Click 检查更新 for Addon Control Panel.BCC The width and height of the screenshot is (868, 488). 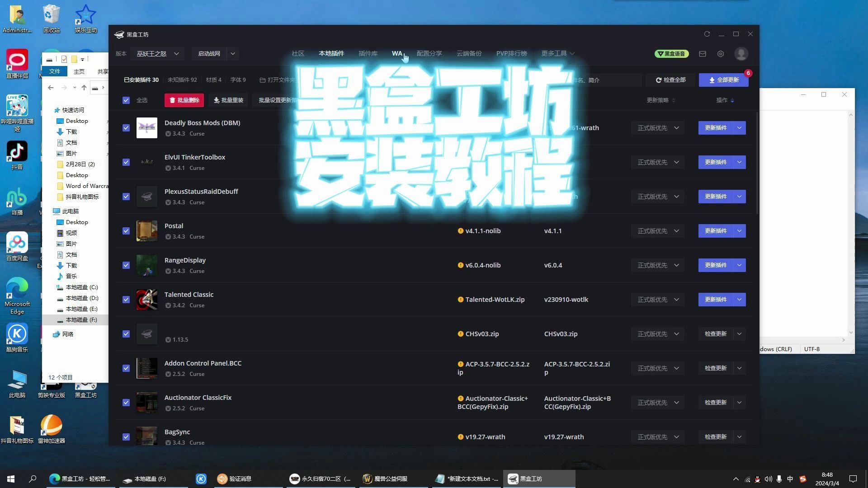[x=716, y=368]
